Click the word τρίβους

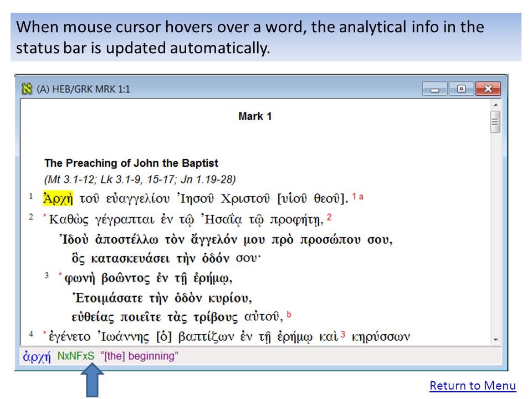(216, 317)
